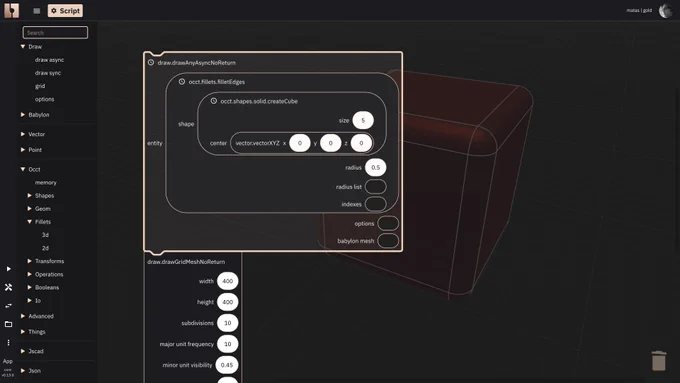Expand the Vector category
Viewport: 680px width, 383px height.
pyautogui.click(x=23, y=134)
